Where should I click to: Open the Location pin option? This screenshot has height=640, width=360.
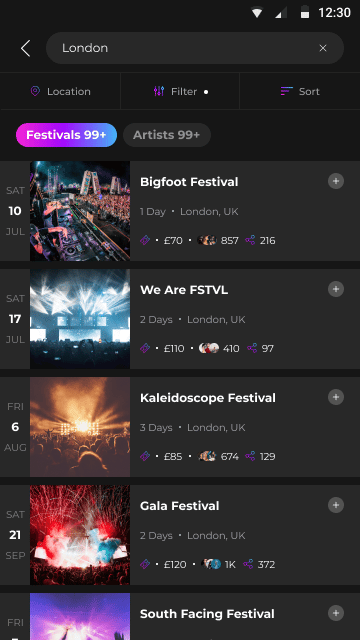click(x=60, y=91)
